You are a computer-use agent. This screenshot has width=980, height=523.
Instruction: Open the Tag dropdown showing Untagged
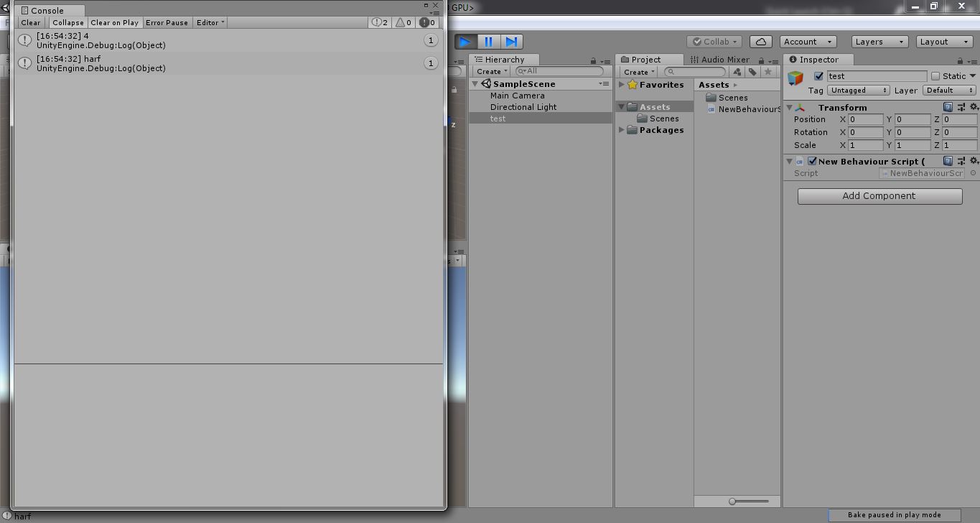coord(858,91)
